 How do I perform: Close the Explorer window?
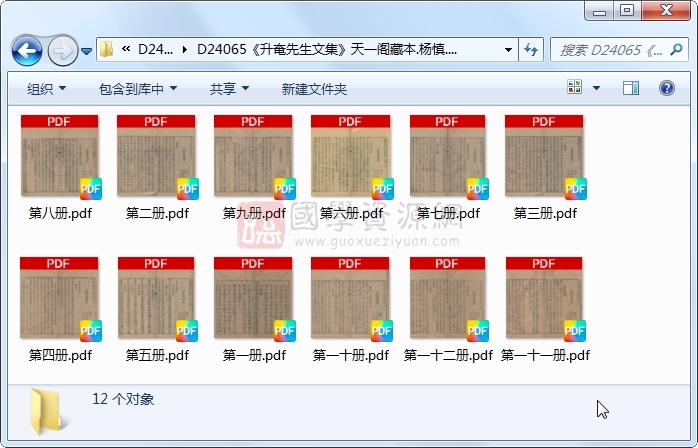[666, 11]
